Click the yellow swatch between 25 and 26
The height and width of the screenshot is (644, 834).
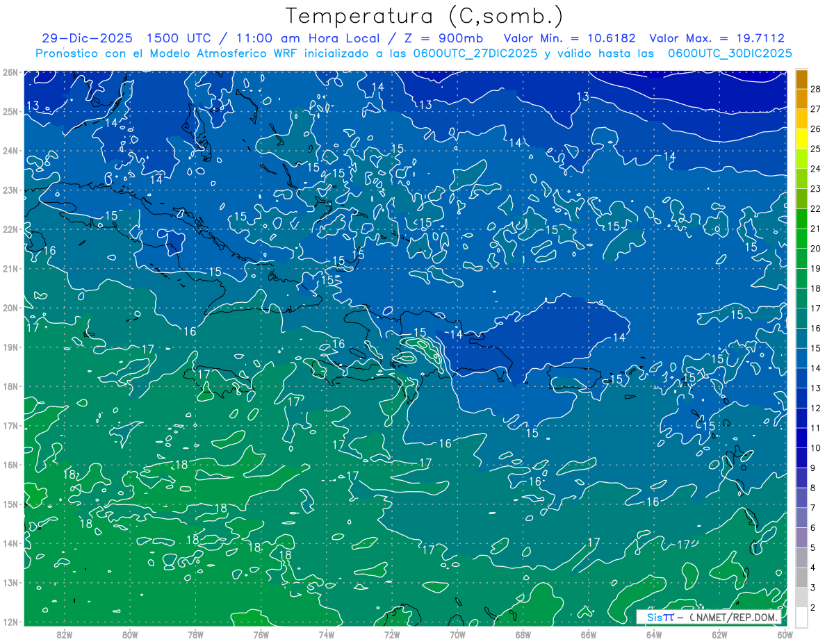[x=801, y=139]
